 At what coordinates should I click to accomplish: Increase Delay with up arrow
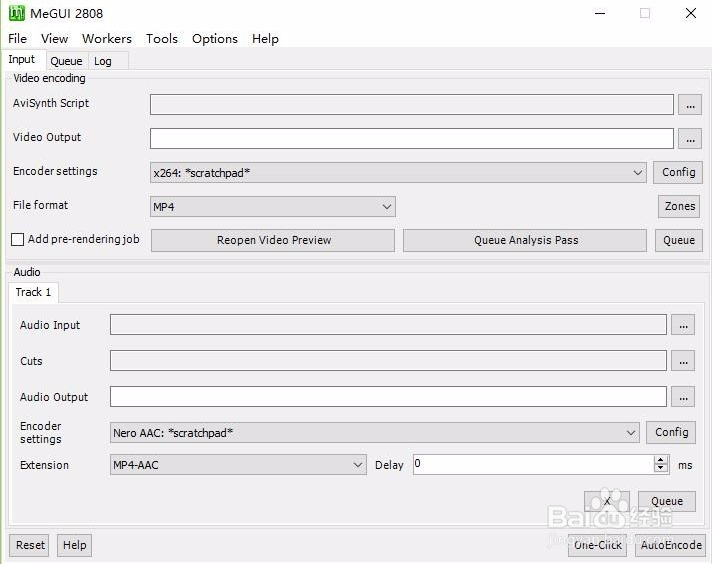tap(661, 460)
